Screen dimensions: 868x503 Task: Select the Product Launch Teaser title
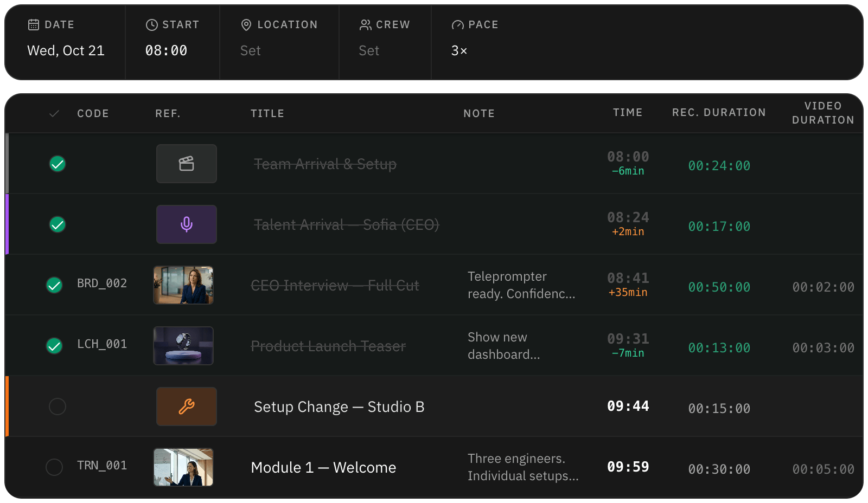pos(328,346)
